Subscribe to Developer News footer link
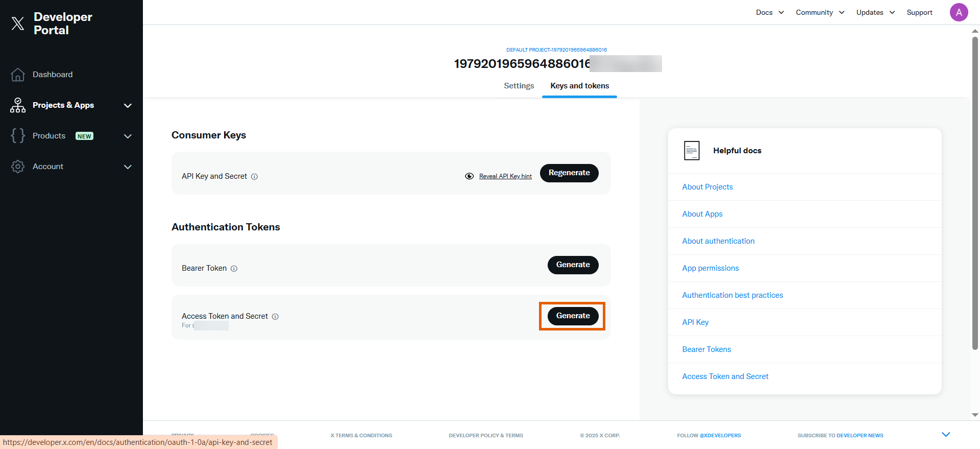This screenshot has height=449, width=980. [x=860, y=436]
